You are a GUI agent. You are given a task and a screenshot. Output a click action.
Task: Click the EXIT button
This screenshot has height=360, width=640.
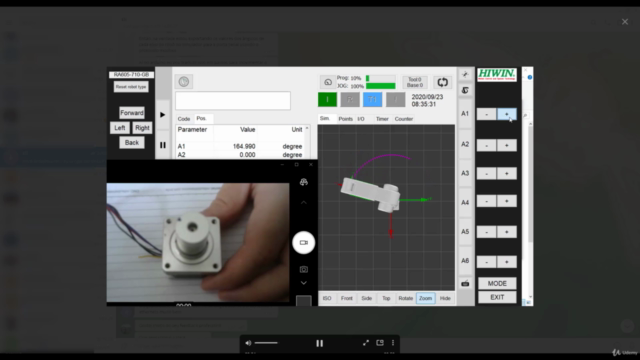pos(497,297)
